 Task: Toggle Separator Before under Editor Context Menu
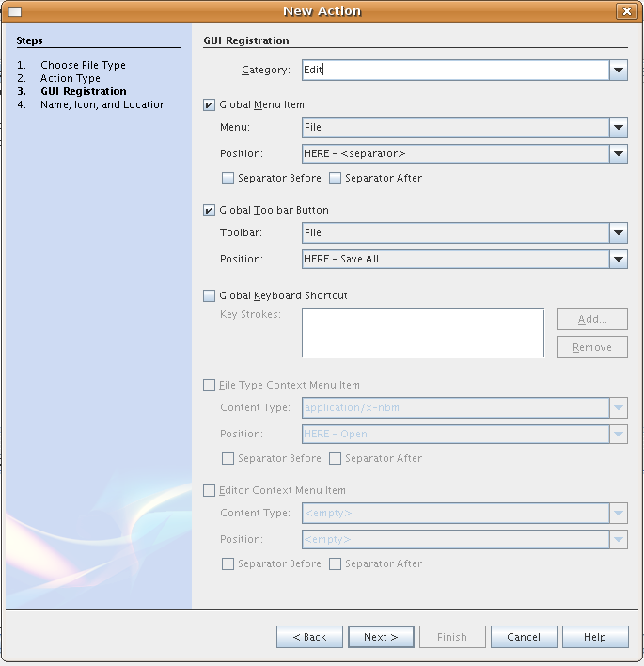point(228,563)
